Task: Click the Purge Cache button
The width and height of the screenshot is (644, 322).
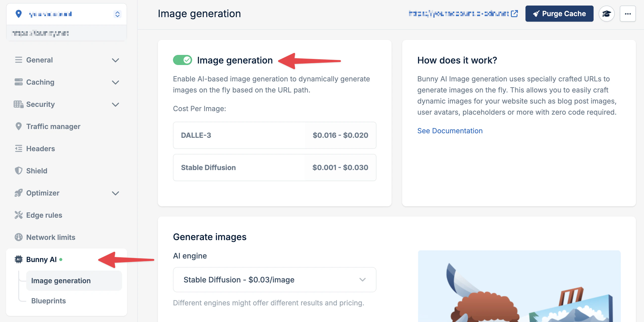Action: (559, 14)
